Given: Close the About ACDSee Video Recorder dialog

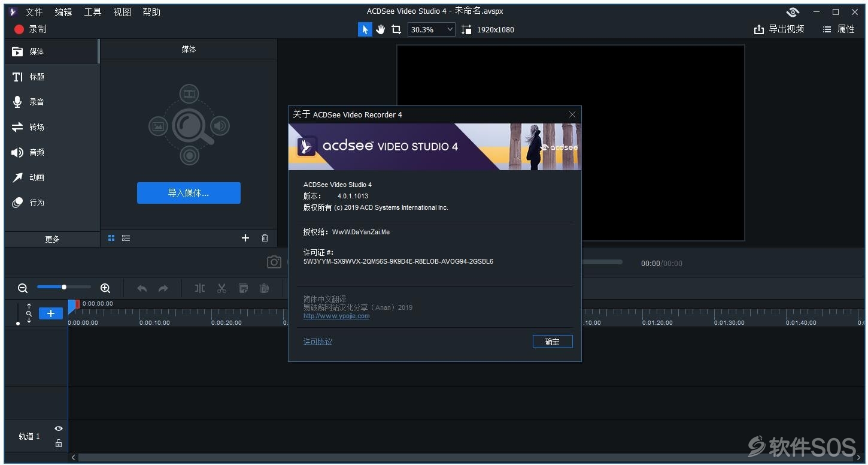Looking at the screenshot, I should click(572, 114).
